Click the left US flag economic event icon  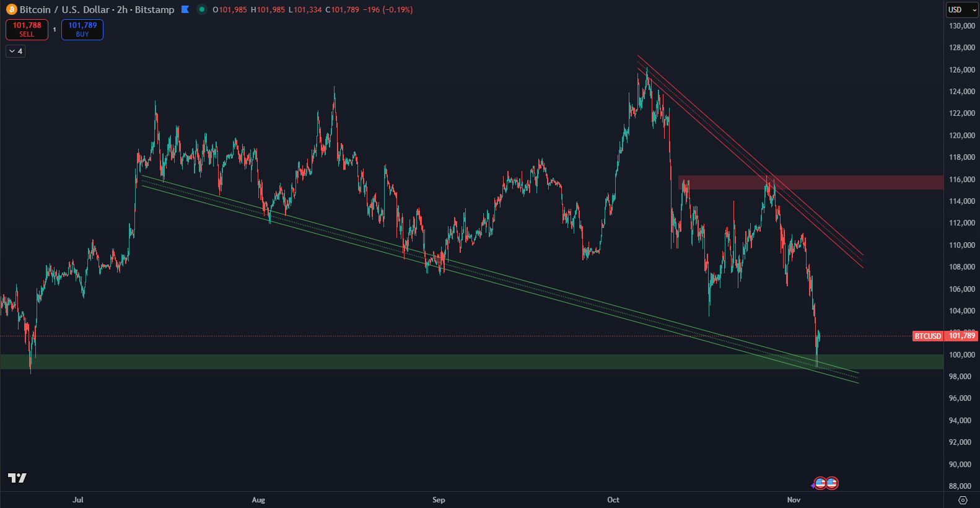click(820, 483)
